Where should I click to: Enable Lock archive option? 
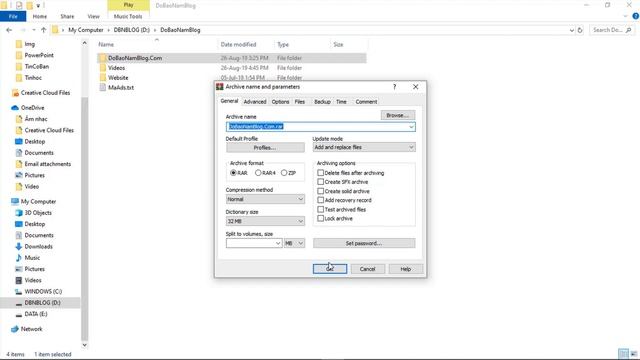(320, 218)
